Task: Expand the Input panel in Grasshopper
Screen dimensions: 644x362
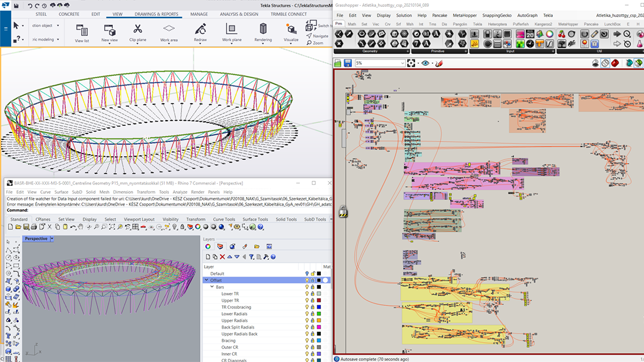Action: [x=552, y=52]
